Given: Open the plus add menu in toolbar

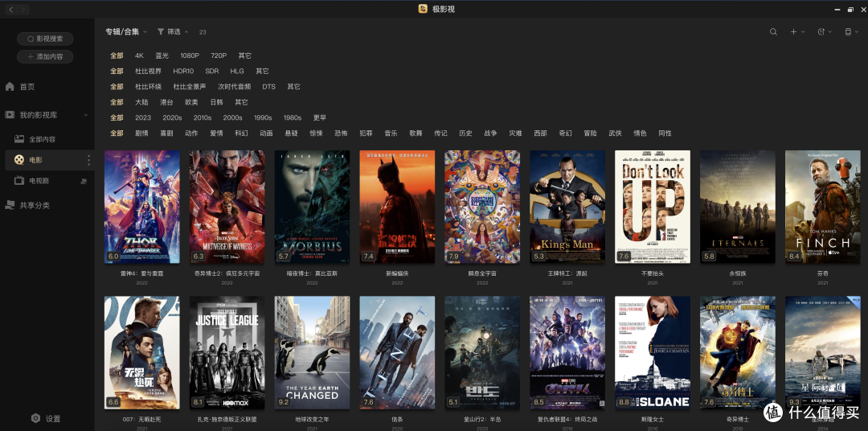Looking at the screenshot, I should [796, 32].
